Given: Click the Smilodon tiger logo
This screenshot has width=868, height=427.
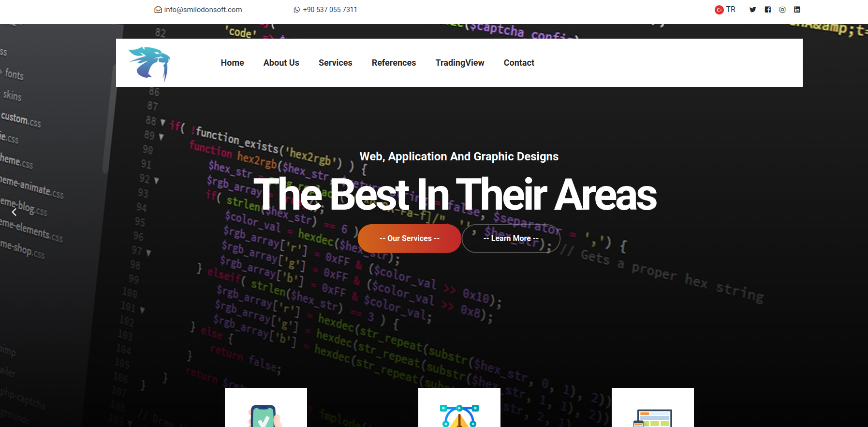Looking at the screenshot, I should (149, 63).
